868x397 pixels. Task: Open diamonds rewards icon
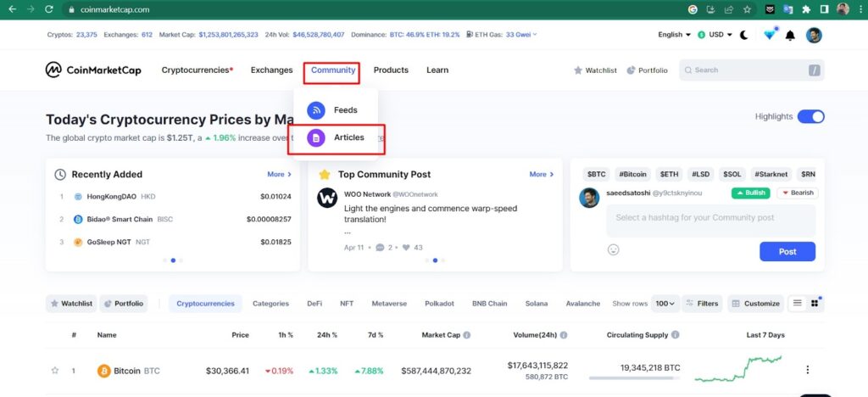point(770,34)
